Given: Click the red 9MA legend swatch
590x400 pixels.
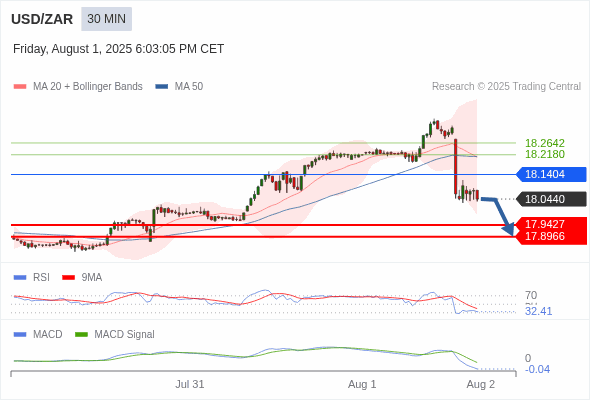Looking at the screenshot, I should coord(68,278).
